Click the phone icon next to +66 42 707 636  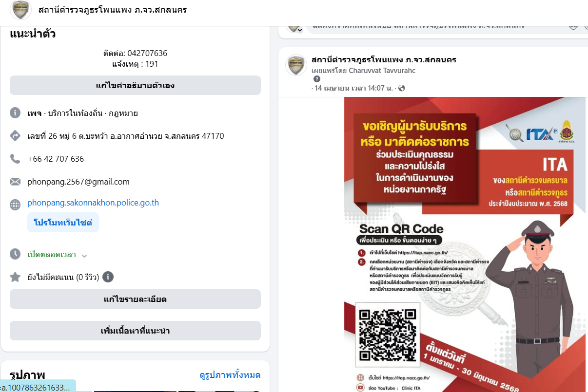click(x=15, y=159)
